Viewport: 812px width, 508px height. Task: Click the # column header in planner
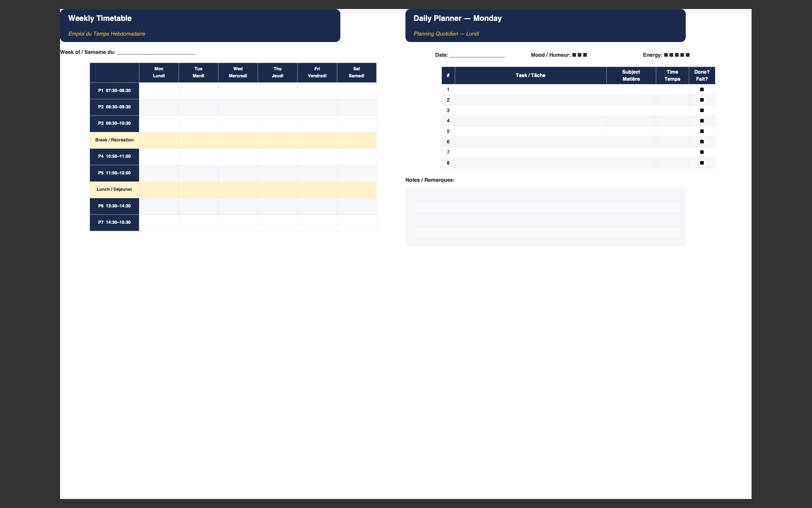pyautogui.click(x=448, y=75)
